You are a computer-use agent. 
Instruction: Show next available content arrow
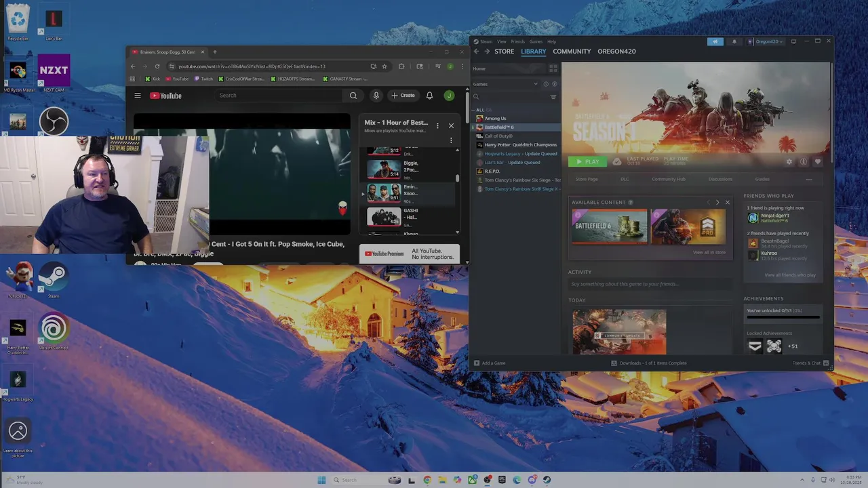[x=717, y=203]
